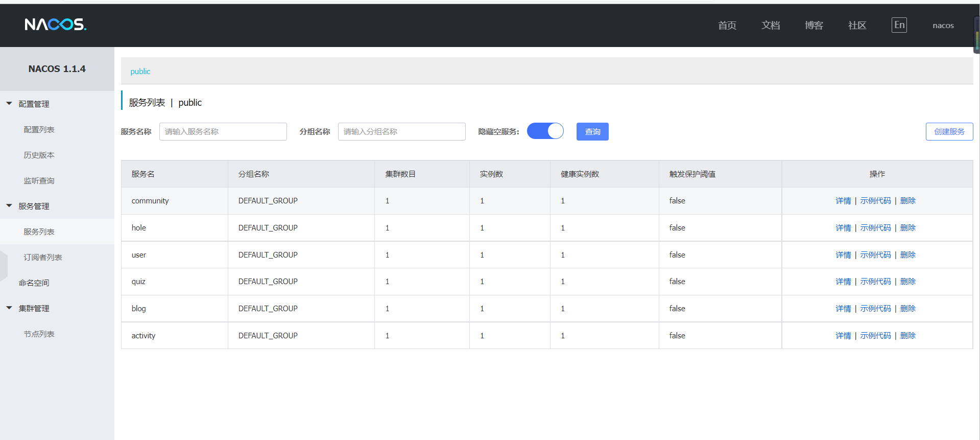Screen dimensions: 980x440
Task: Click 删除 for the quiz service
Action: click(x=907, y=282)
